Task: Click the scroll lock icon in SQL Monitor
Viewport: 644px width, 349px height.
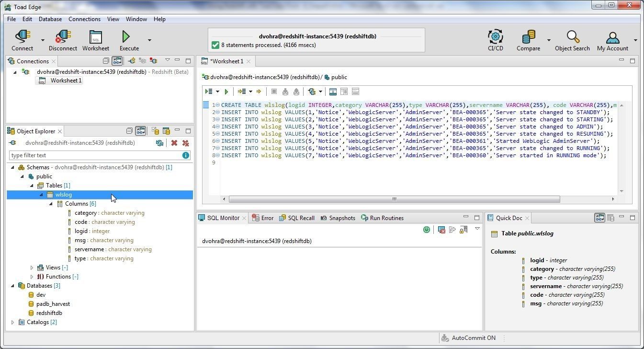Action: tap(463, 230)
